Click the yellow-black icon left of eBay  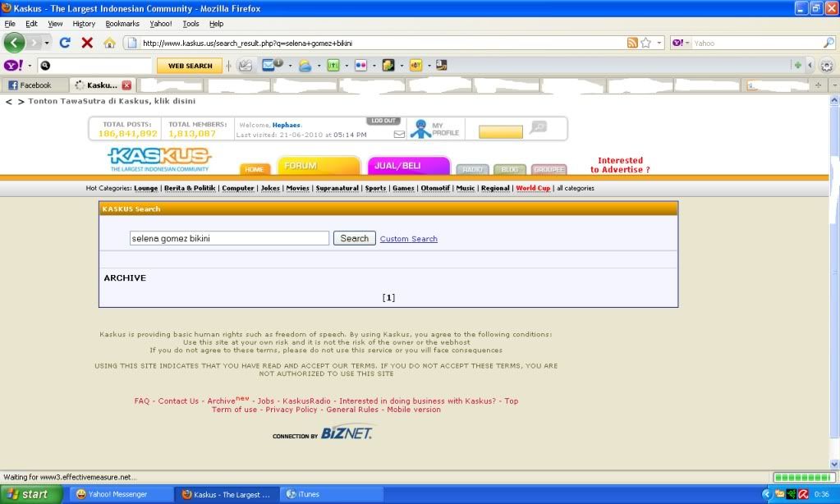point(388,66)
